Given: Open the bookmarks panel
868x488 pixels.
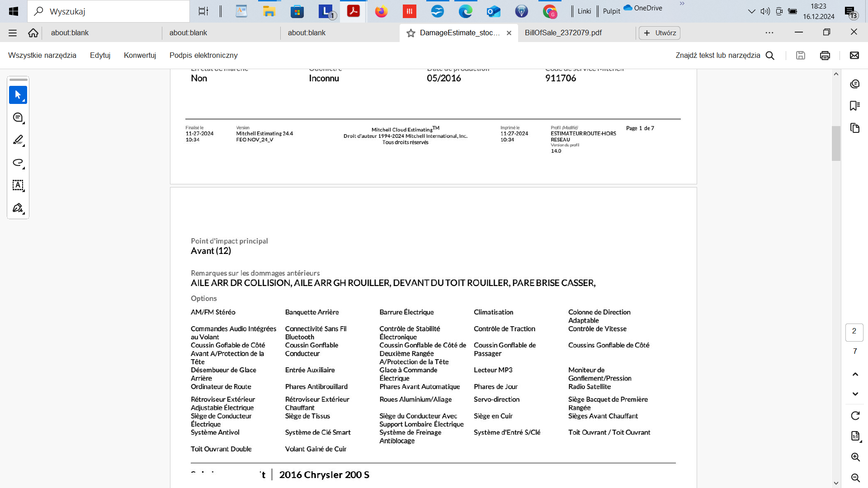Looking at the screenshot, I should pyautogui.click(x=854, y=106).
